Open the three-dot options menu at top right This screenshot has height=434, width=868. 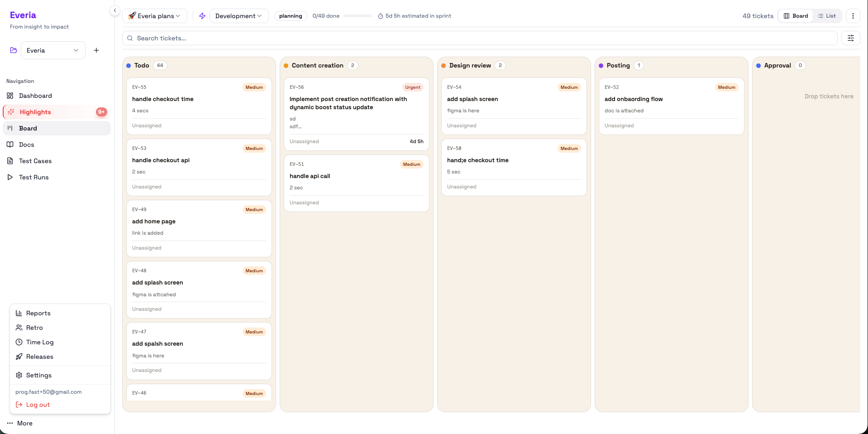tap(853, 16)
